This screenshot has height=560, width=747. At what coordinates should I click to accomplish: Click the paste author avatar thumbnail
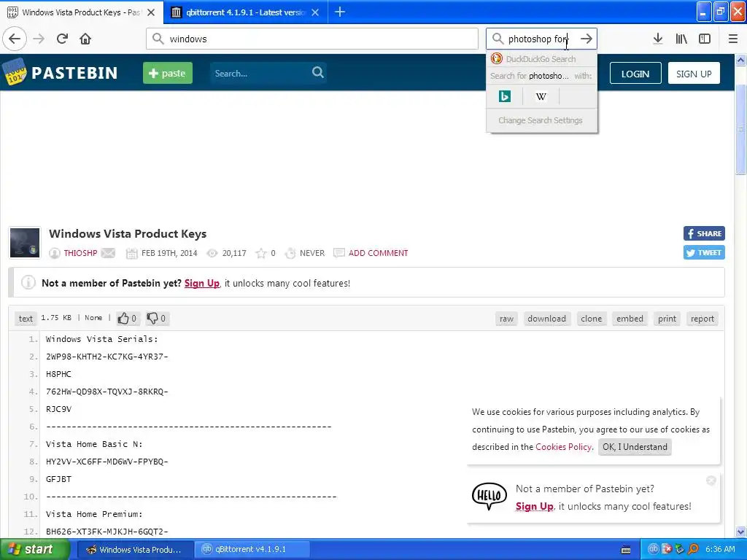[24, 243]
